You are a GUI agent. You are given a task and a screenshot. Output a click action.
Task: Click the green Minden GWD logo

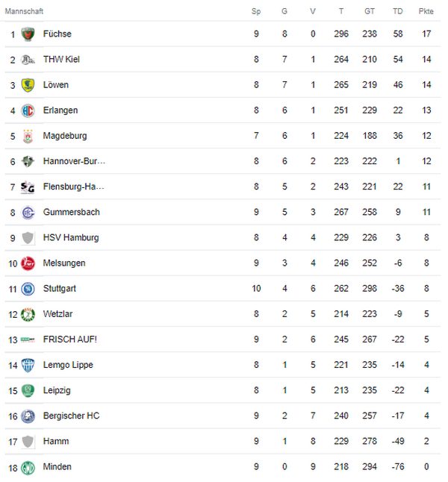click(28, 467)
